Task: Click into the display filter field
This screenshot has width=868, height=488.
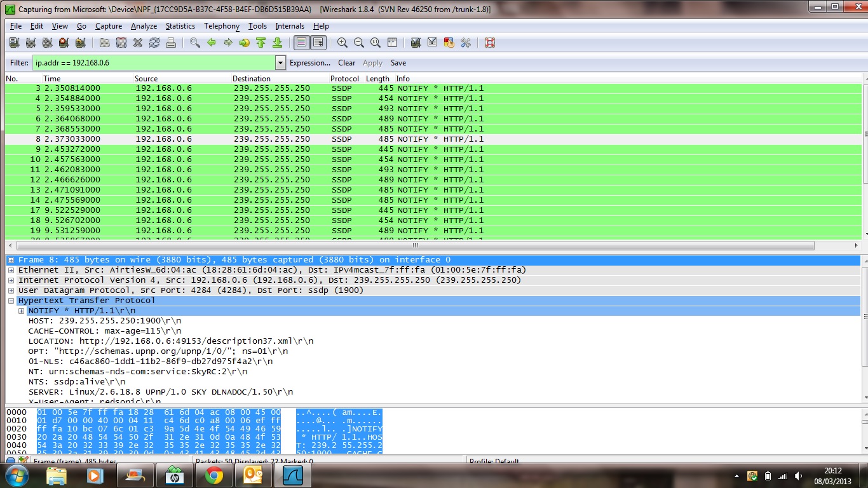Action: click(x=154, y=63)
